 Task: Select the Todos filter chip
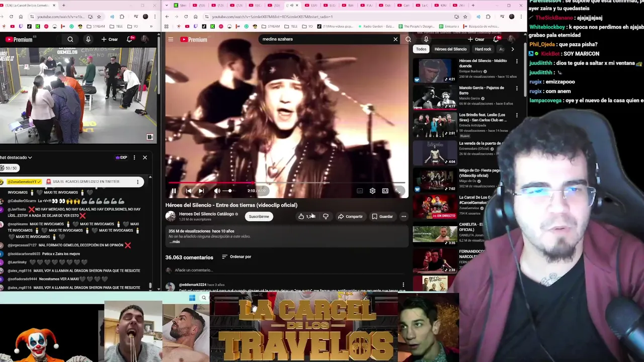click(421, 49)
